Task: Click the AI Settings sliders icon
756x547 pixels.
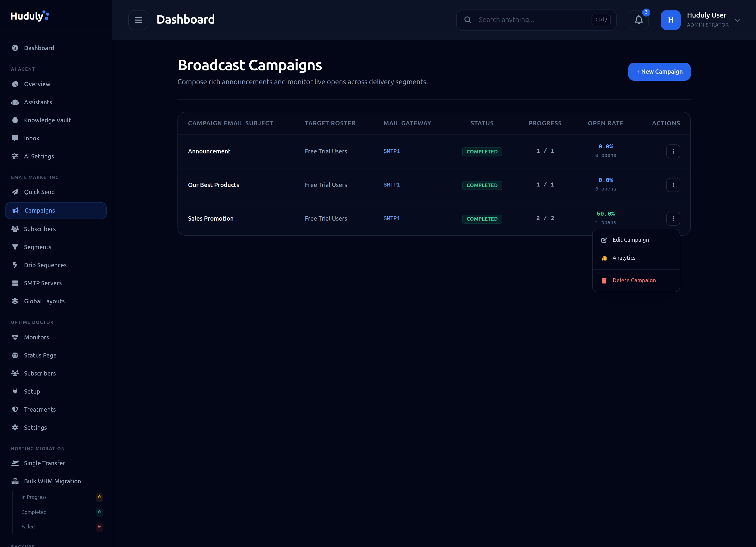Action: coord(15,156)
